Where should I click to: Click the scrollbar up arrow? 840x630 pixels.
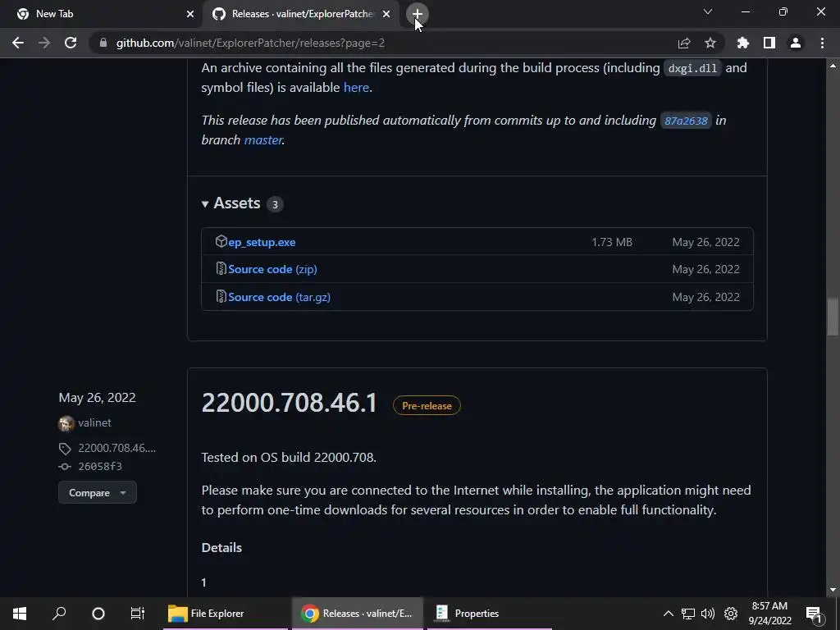coord(833,66)
